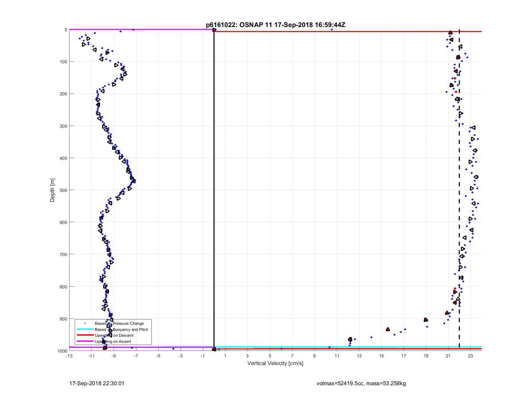Click x-axis tick label 21
The height and width of the screenshot is (394, 532).
[448, 356]
